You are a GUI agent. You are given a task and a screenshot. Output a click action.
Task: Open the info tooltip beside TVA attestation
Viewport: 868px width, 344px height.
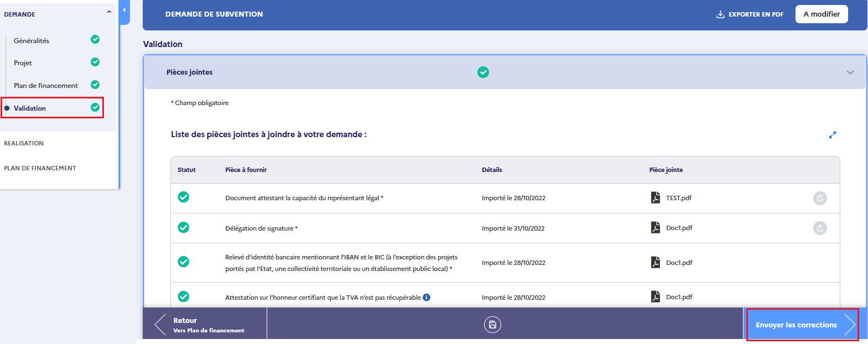coord(427,297)
